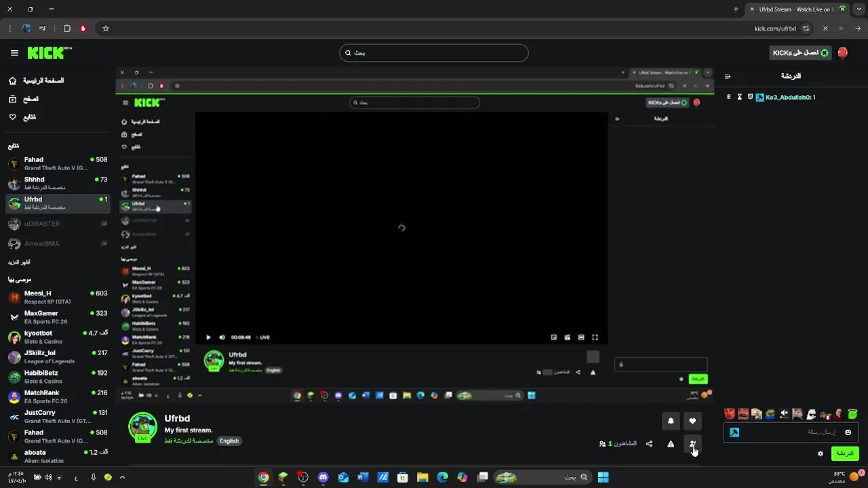The width and height of the screenshot is (868, 488).
Task: Select the Ufrbd Stream browser tab
Action: (797, 9)
